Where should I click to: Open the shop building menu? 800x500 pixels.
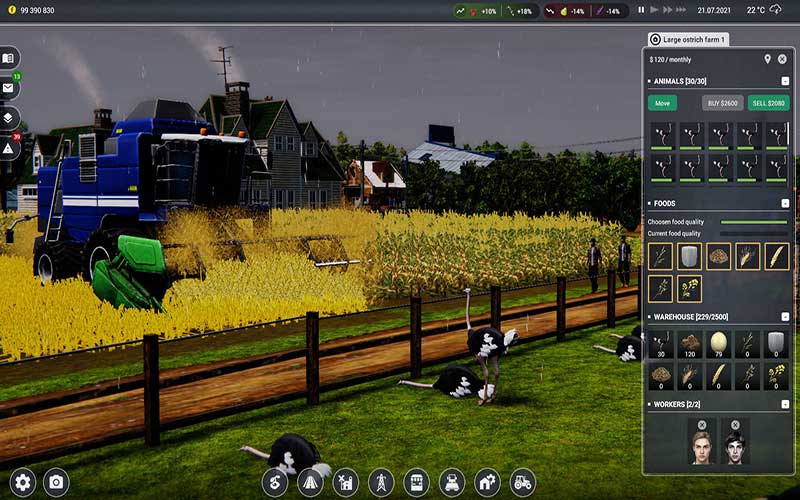[416, 482]
